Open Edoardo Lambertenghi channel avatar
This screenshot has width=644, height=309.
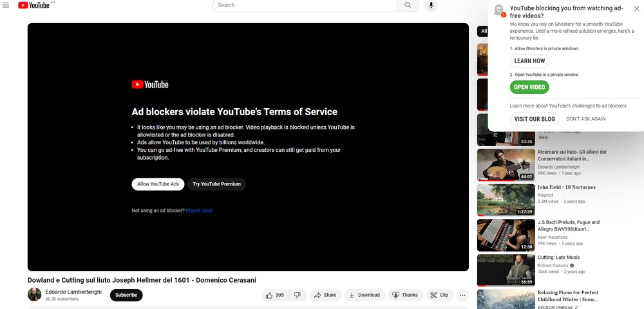[x=35, y=295]
